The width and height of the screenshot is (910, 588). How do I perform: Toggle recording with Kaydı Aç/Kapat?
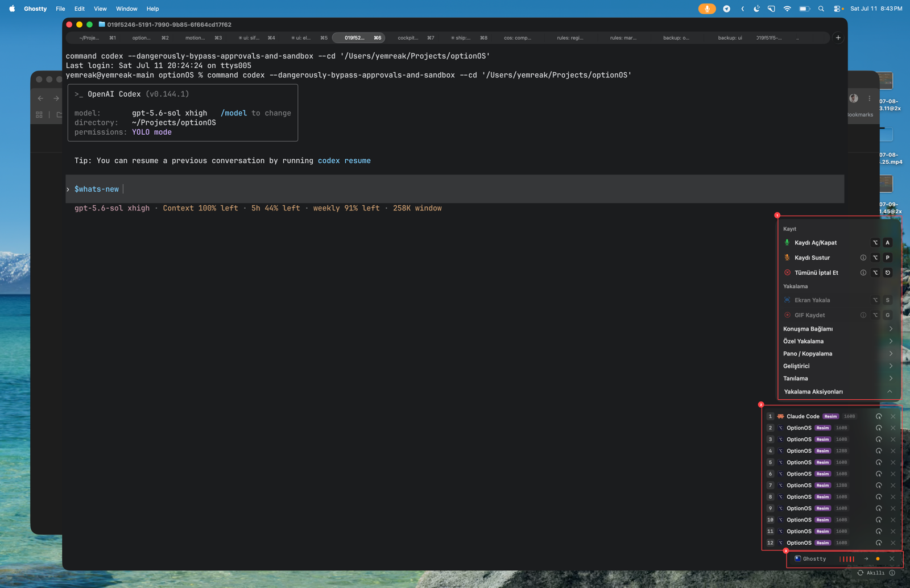(x=839, y=242)
